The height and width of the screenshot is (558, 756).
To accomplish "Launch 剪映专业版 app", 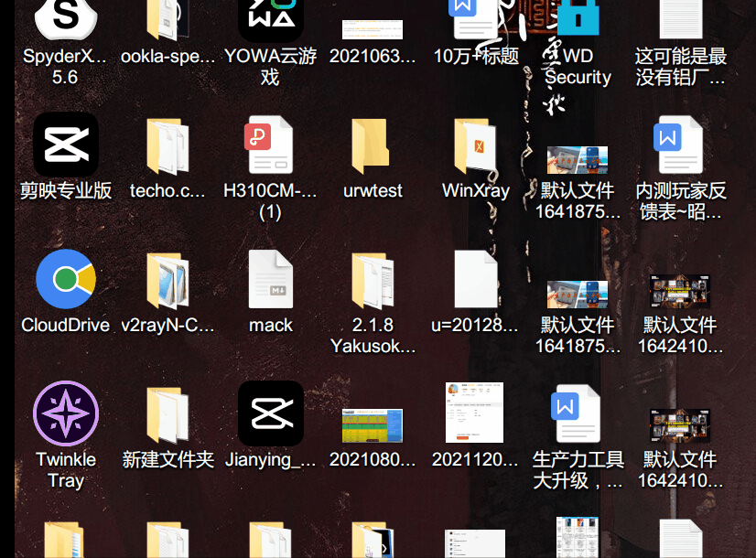I will (66, 145).
